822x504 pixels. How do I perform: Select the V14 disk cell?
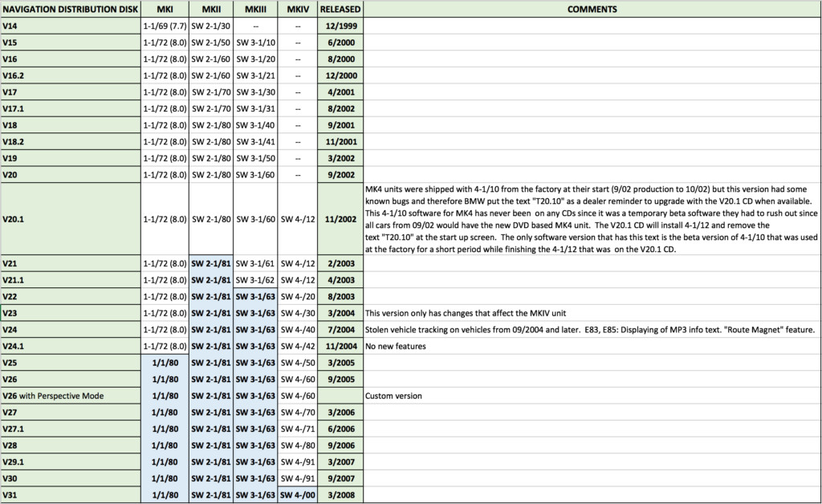[71, 26]
